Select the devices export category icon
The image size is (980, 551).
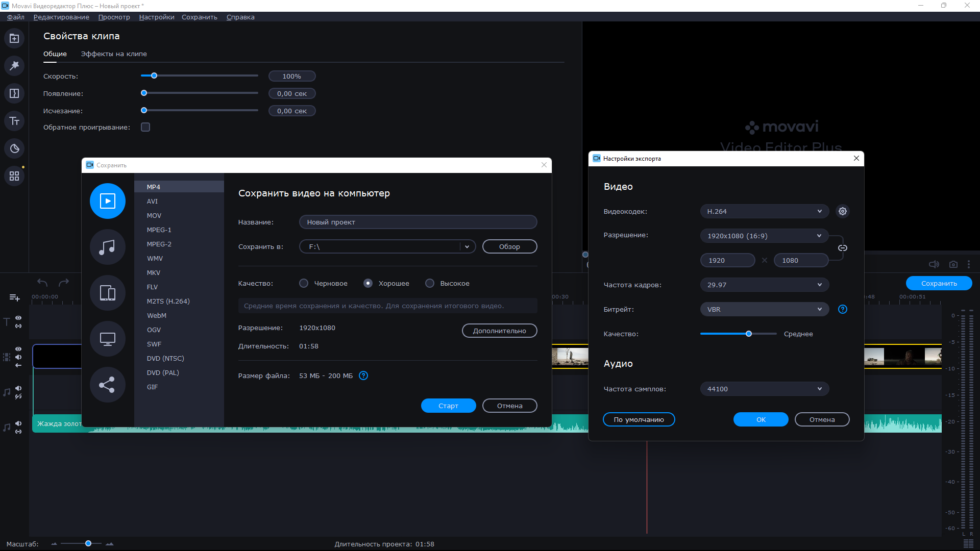tap(107, 293)
